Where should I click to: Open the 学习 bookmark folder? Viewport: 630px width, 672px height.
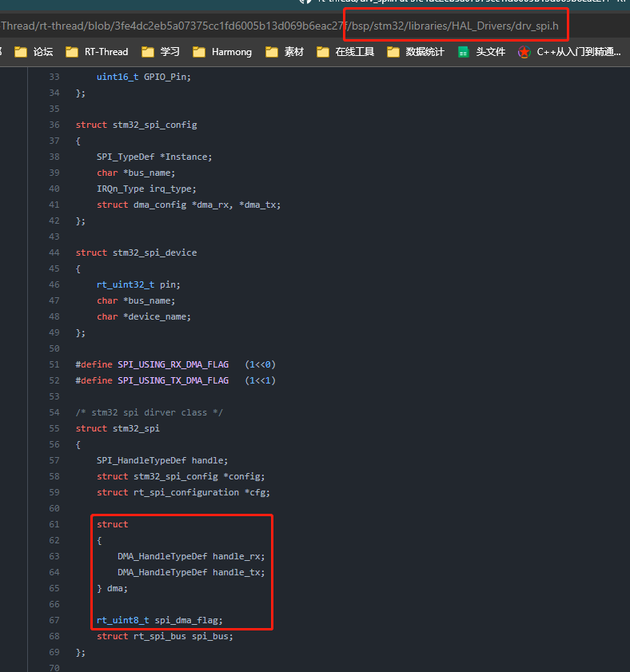pyautogui.click(x=161, y=52)
